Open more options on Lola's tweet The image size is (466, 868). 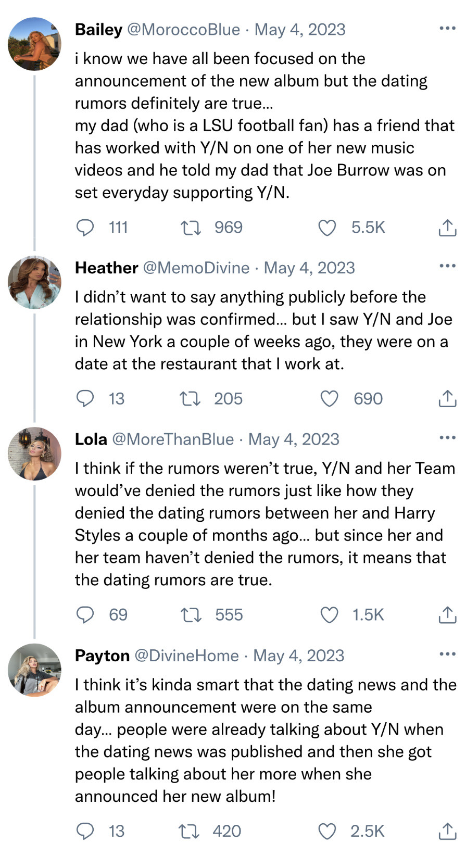(447, 437)
